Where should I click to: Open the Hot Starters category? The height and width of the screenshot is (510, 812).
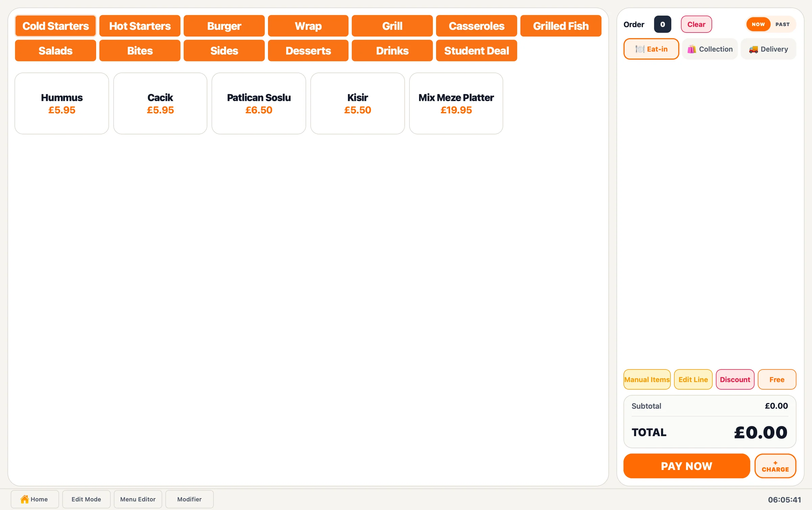[x=140, y=26]
